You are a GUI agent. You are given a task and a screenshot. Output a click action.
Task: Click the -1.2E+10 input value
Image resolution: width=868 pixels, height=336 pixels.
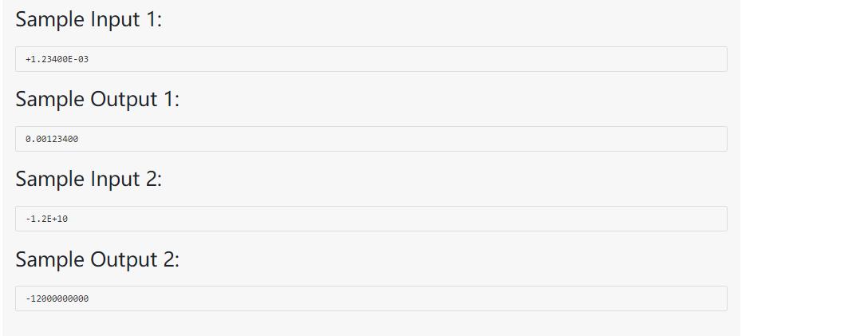pos(46,219)
